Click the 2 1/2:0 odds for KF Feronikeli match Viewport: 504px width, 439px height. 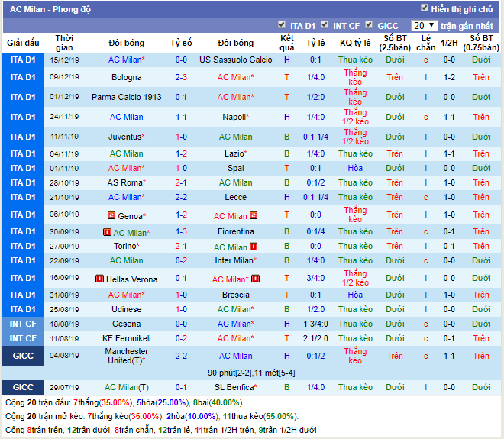tap(315, 338)
